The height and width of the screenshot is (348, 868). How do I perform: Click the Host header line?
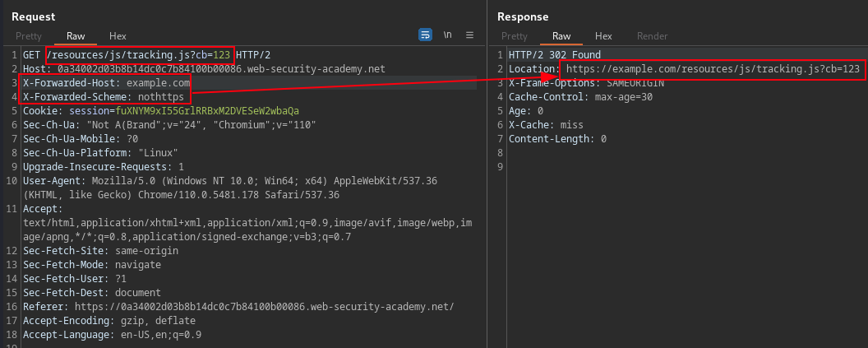[204, 69]
